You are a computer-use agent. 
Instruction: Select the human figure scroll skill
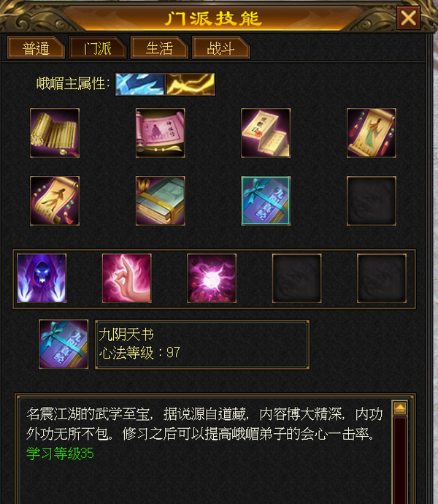click(x=55, y=201)
